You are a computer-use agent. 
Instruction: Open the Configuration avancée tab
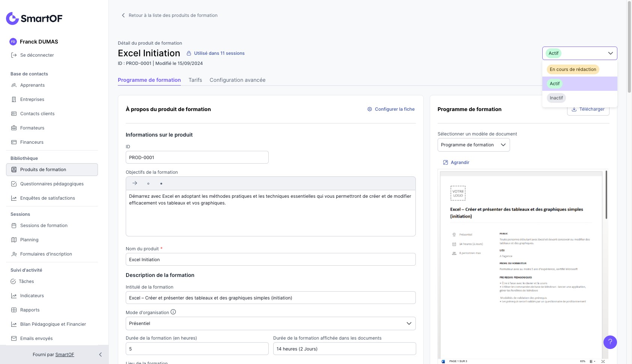coord(237,80)
